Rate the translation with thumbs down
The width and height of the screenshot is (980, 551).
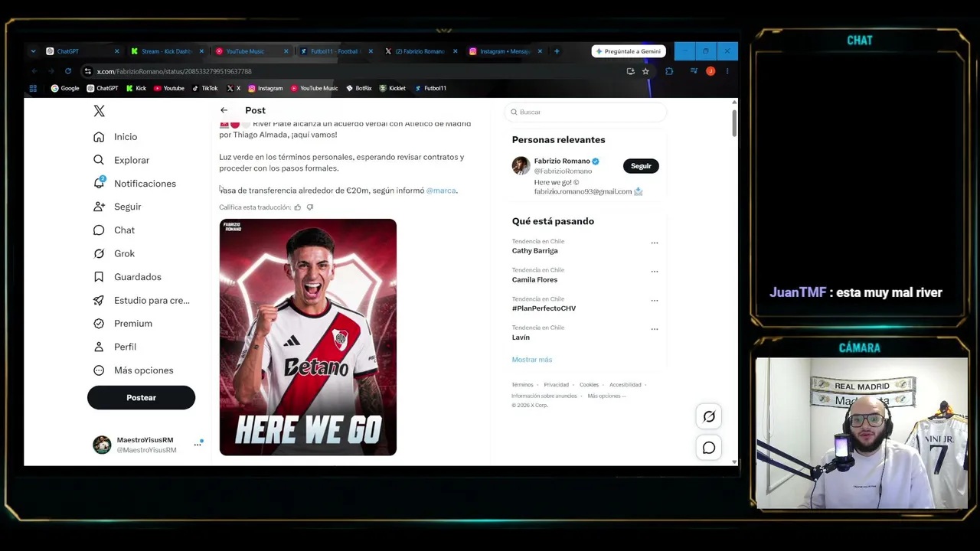click(310, 207)
